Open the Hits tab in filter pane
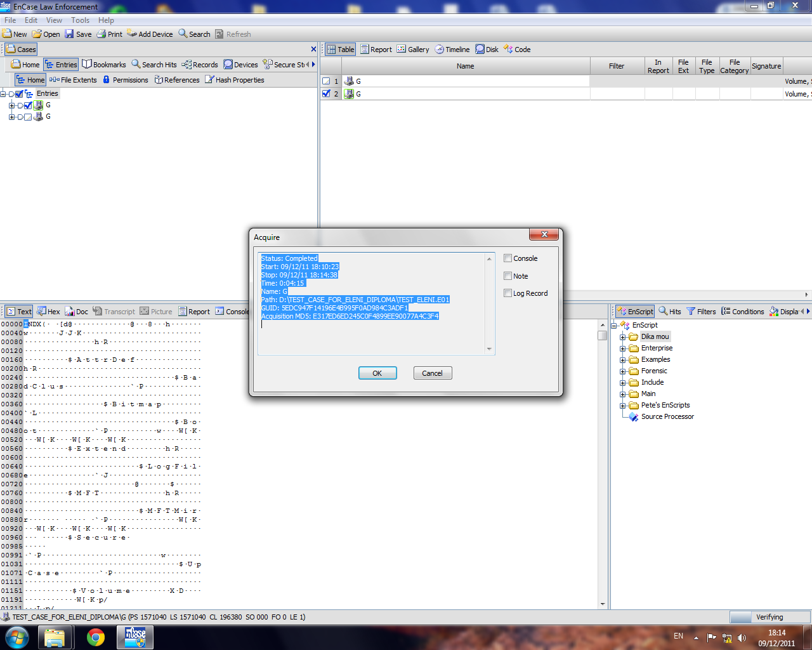Viewport: 812px width, 650px height. click(669, 311)
